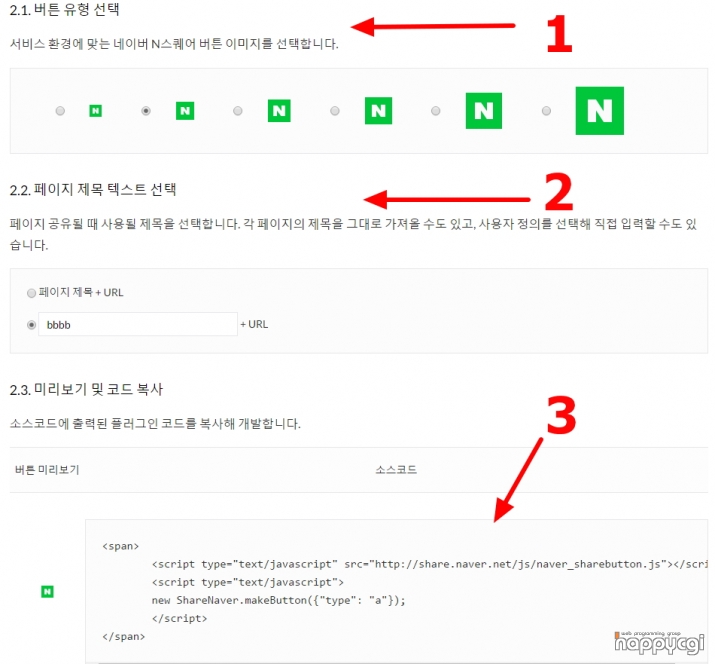Select the custom title radio beside bbbb field
The image size is (715, 664).
point(31,325)
